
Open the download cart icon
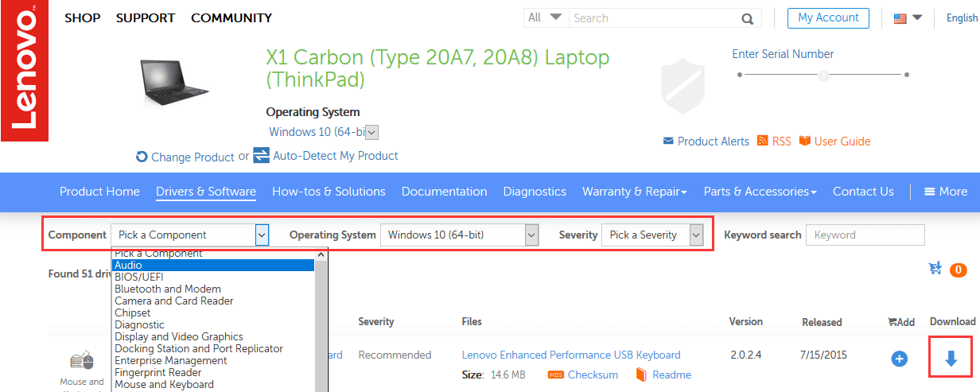pos(935,269)
